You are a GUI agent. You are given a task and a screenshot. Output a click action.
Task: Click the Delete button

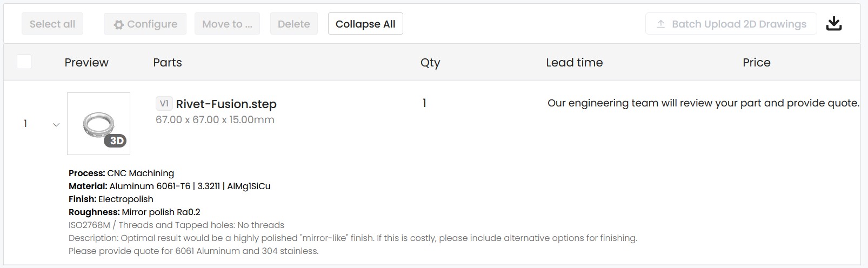click(293, 24)
